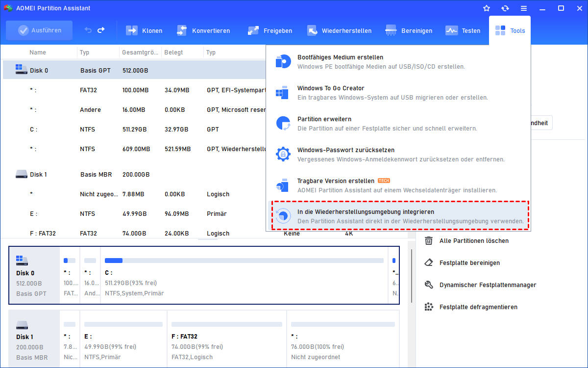The height and width of the screenshot is (368, 588).
Task: Select In die Wiederherstellungsumgebung integrieren
Action: click(x=401, y=216)
